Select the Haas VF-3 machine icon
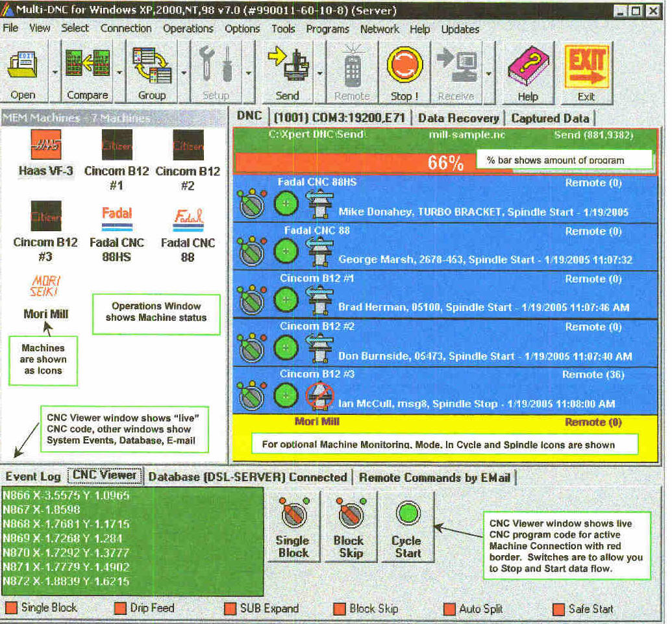Screen dimensions: 672x624 click(46, 144)
